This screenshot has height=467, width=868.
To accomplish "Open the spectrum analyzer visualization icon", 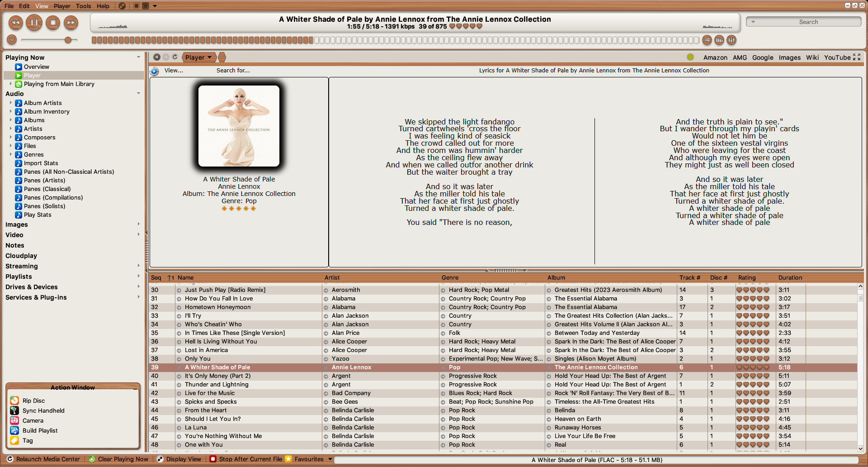I will 719,40.
